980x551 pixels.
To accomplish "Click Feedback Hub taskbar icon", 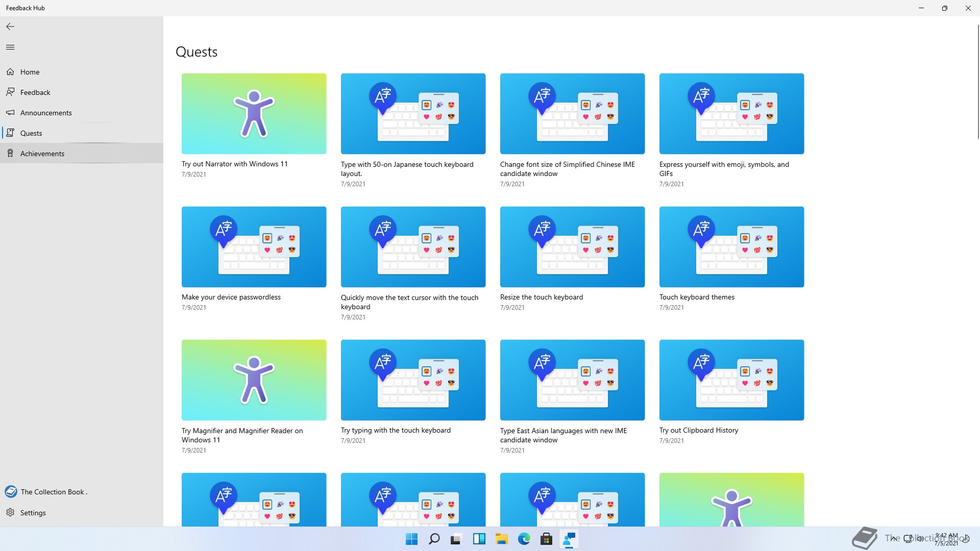I will 569,539.
